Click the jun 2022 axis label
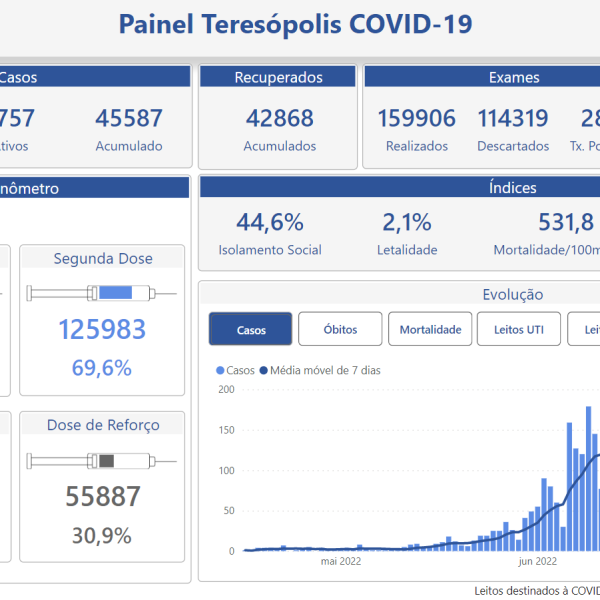 tap(538, 562)
